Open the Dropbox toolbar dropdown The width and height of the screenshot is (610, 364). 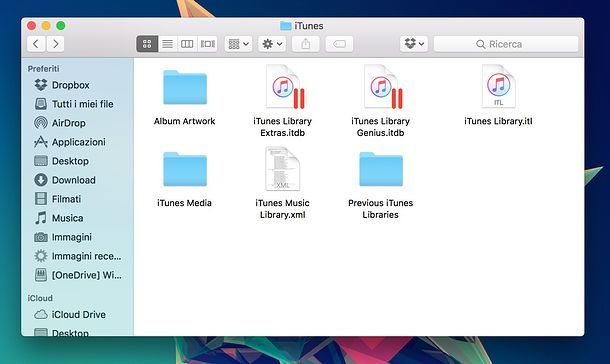(414, 44)
